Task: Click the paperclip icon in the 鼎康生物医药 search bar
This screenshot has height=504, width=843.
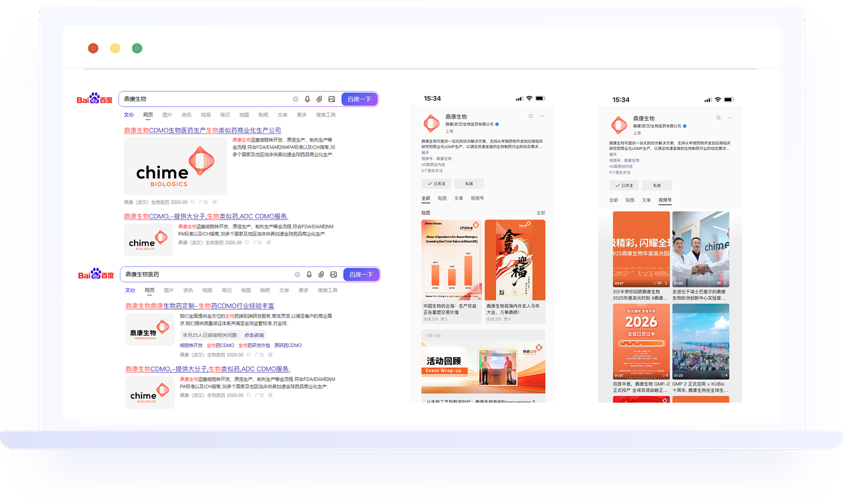Action: (321, 274)
